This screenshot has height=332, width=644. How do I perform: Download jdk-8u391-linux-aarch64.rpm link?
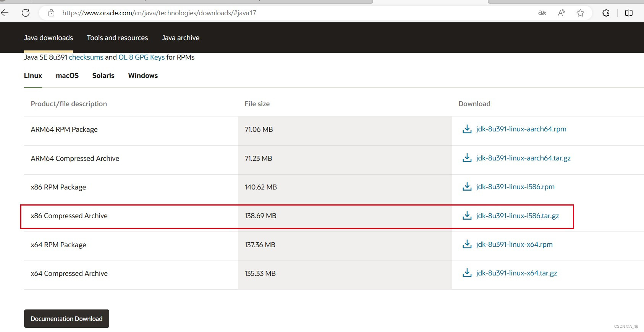click(521, 129)
